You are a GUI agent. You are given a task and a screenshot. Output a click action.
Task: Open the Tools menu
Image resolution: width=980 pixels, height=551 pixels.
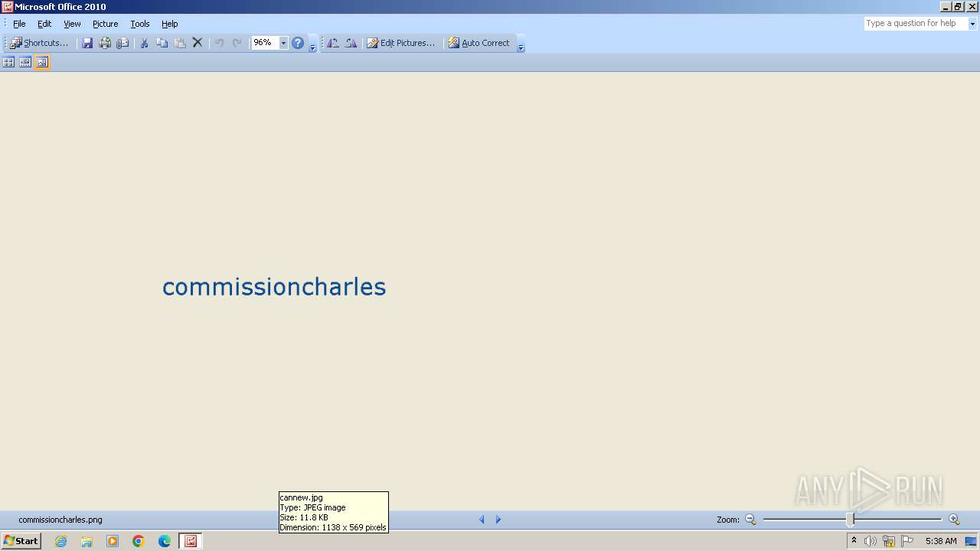coord(140,24)
